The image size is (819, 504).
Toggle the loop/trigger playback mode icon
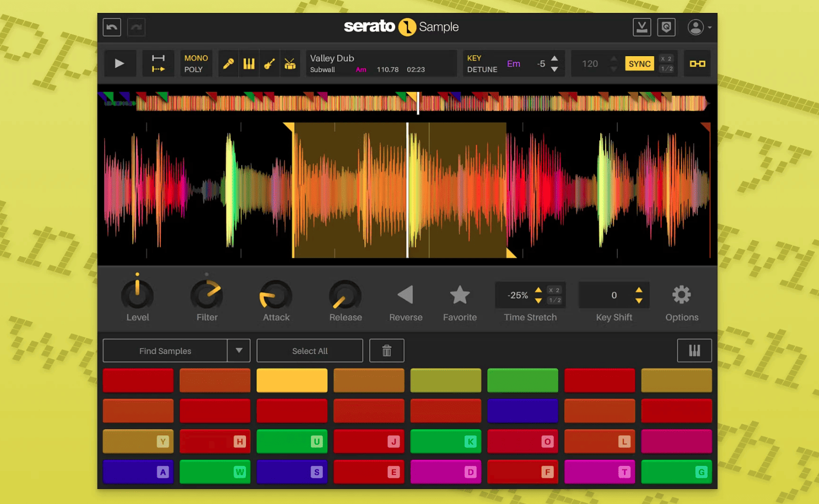pyautogui.click(x=158, y=63)
